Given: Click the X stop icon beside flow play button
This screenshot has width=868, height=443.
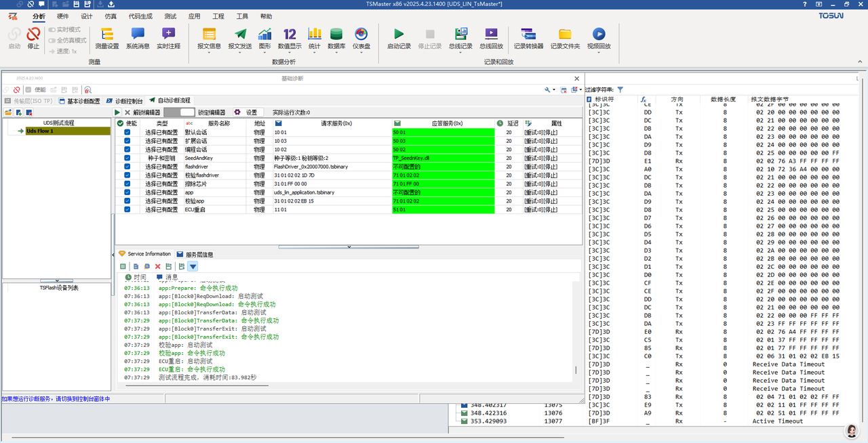Looking at the screenshot, I should click(x=127, y=112).
